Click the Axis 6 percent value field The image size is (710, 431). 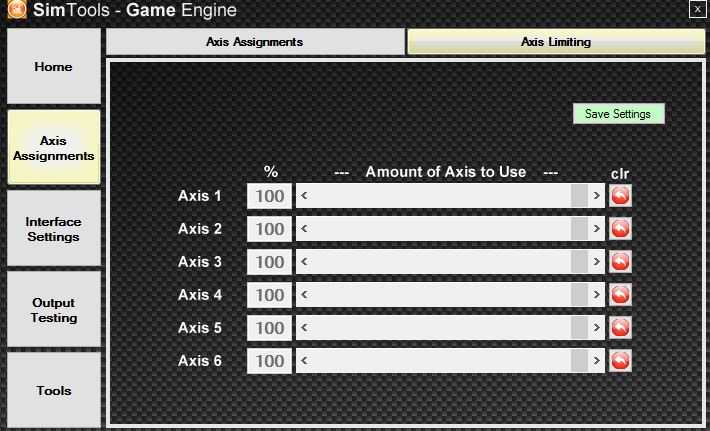click(269, 361)
